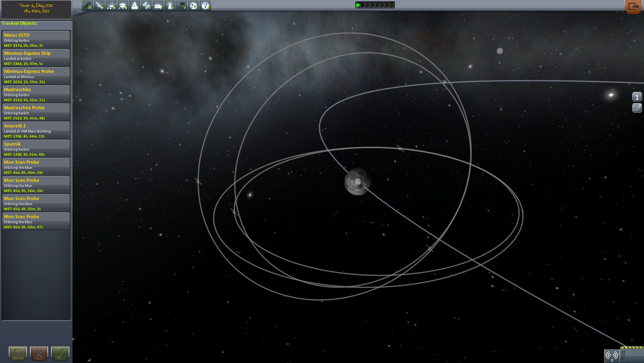Toggle the rover vessel filter
Viewport: 644px width, 363px height.
point(111,5)
